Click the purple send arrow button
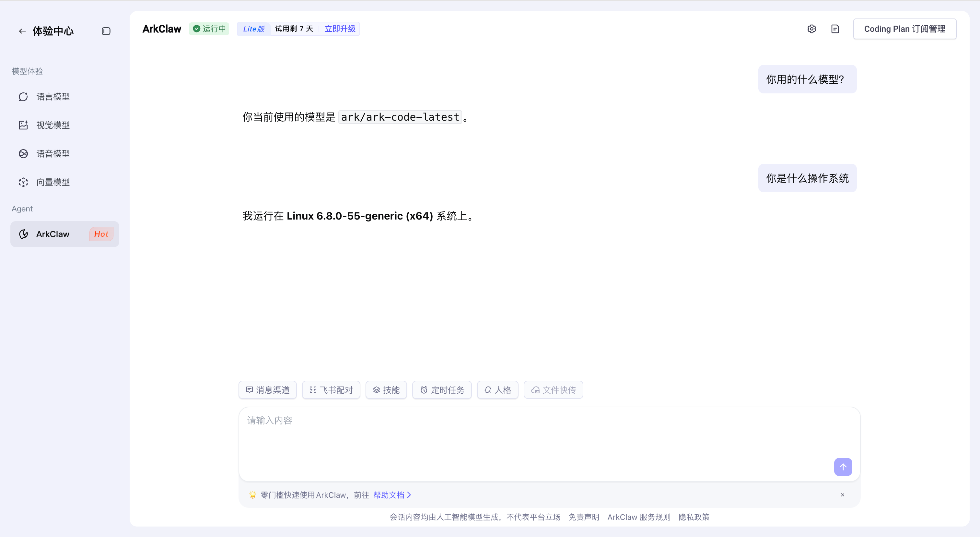This screenshot has width=980, height=537. click(x=843, y=467)
